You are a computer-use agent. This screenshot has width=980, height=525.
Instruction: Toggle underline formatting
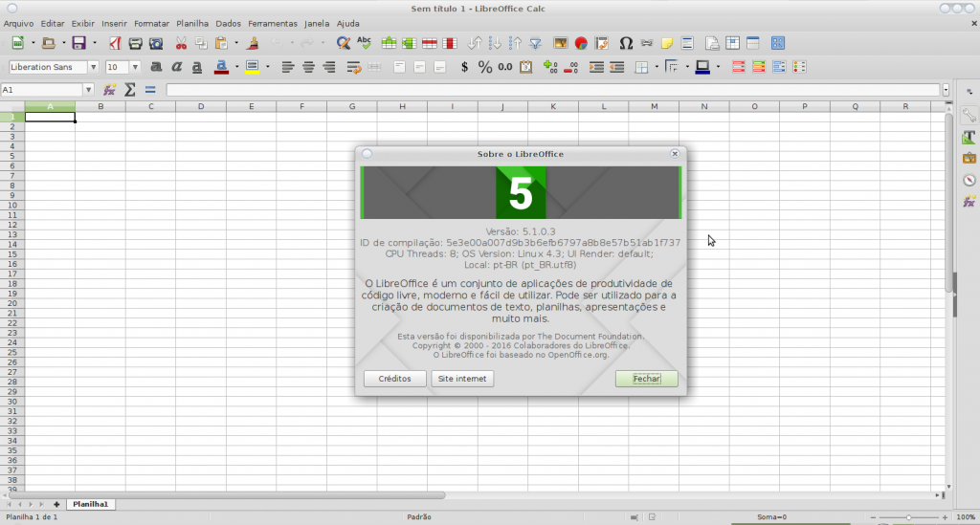[197, 67]
